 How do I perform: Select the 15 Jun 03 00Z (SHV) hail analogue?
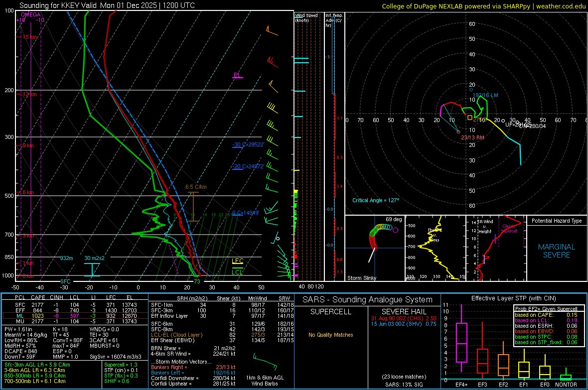pos(404,324)
